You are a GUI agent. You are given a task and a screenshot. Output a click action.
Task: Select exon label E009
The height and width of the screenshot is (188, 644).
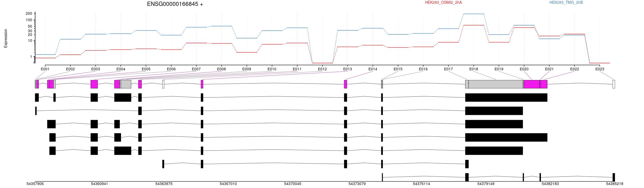tap(247, 69)
